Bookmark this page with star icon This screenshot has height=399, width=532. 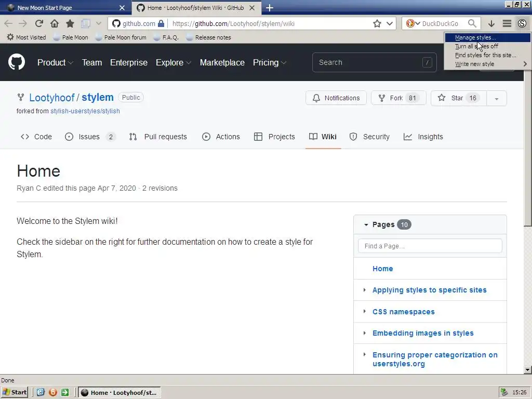(x=377, y=23)
